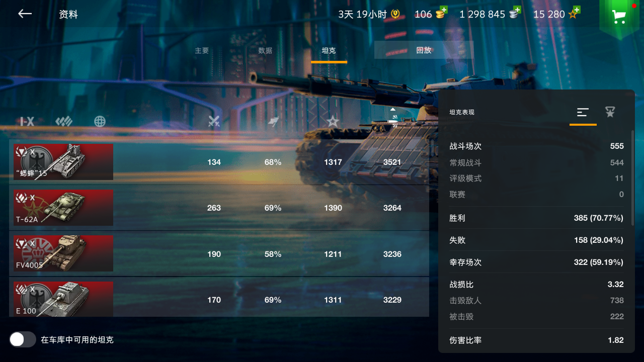644x362 pixels.
Task: Open the 回放 replays button
Action: (424, 50)
